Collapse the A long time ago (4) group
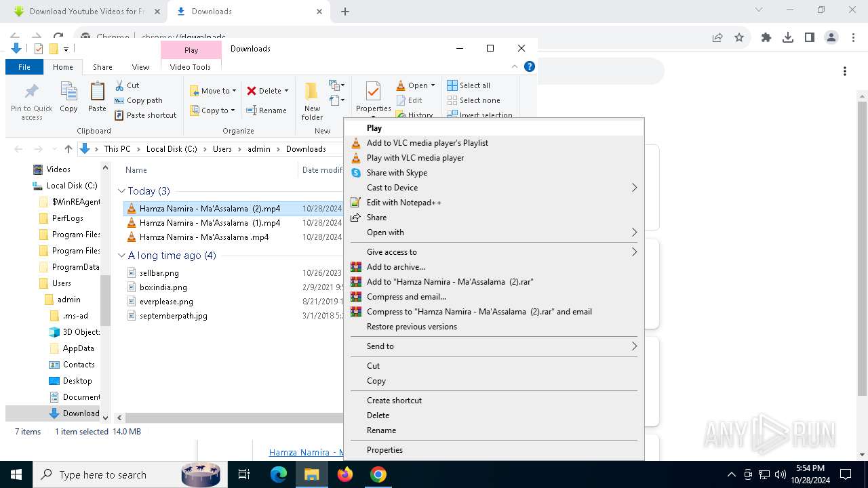This screenshot has height=488, width=868. tap(121, 256)
